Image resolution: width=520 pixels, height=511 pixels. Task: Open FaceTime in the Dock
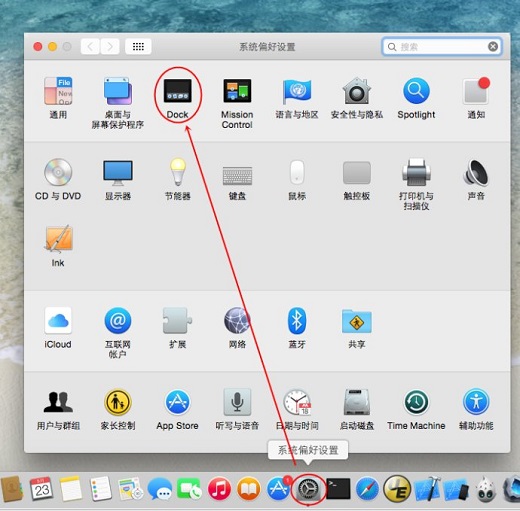pos(189,489)
